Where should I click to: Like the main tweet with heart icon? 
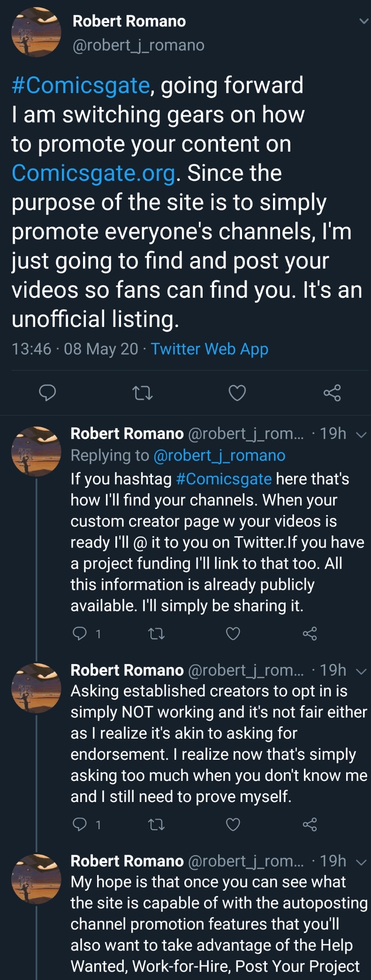[237, 393]
